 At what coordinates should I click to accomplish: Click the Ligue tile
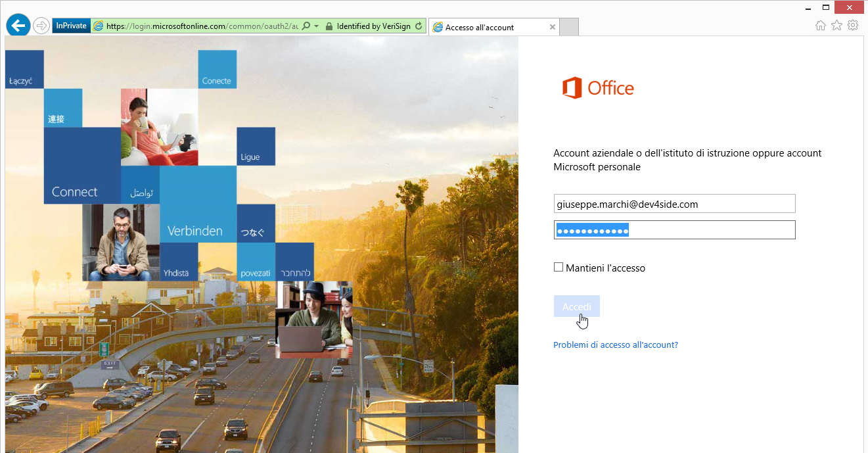256,146
